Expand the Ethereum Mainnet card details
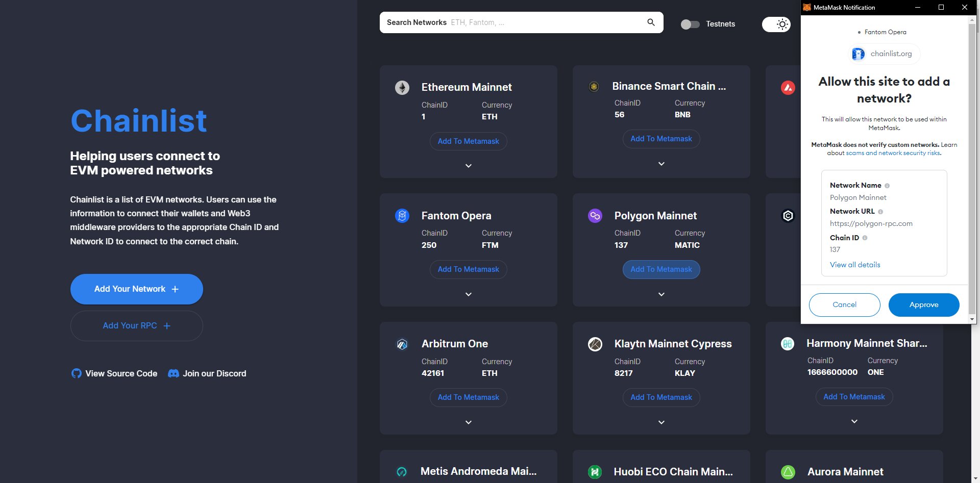 469,166
